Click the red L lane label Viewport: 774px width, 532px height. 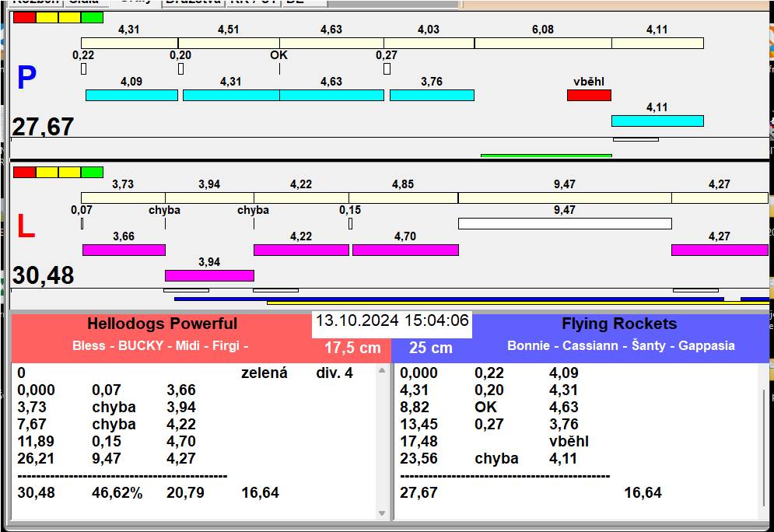coord(26,226)
